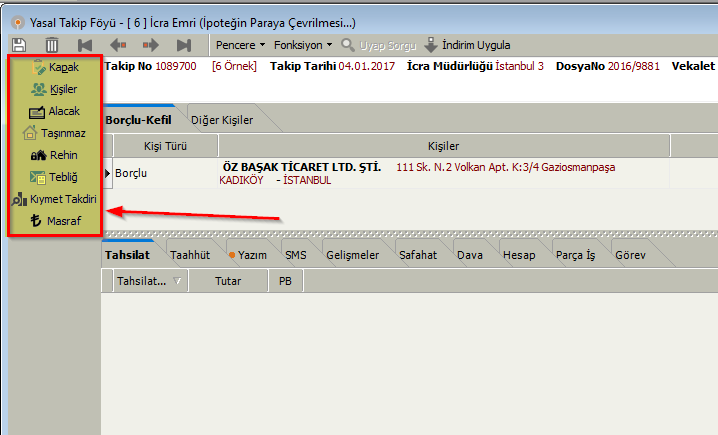Jump to the last record using the toolbar arrow

(183, 45)
